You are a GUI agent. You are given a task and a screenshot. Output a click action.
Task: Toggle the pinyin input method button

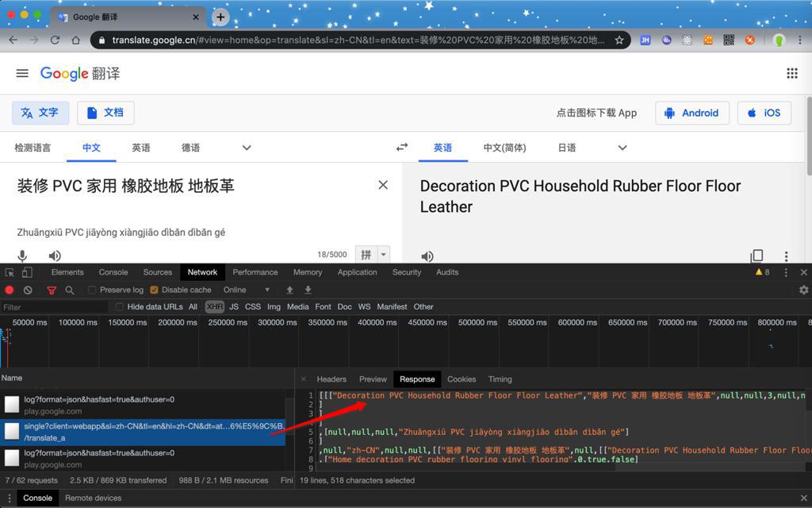point(366,255)
